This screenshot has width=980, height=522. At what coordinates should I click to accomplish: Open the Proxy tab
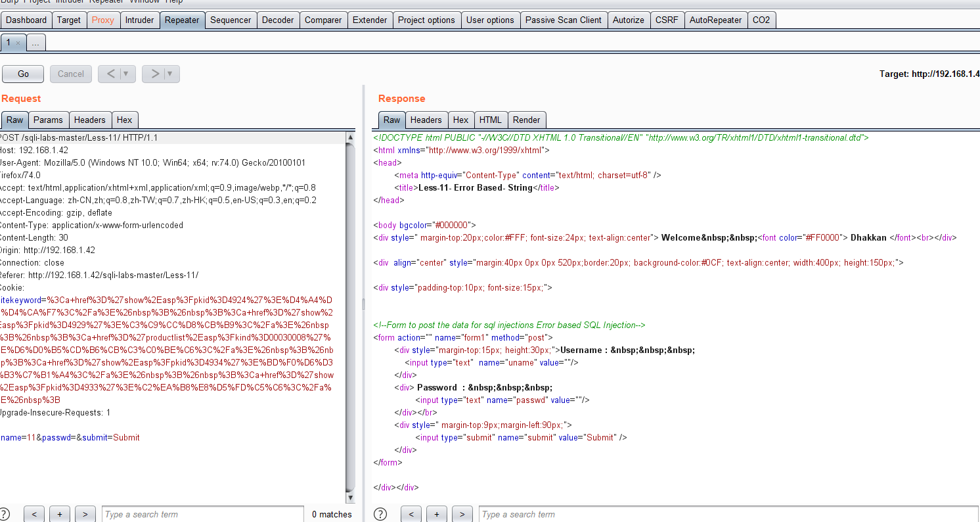point(102,20)
